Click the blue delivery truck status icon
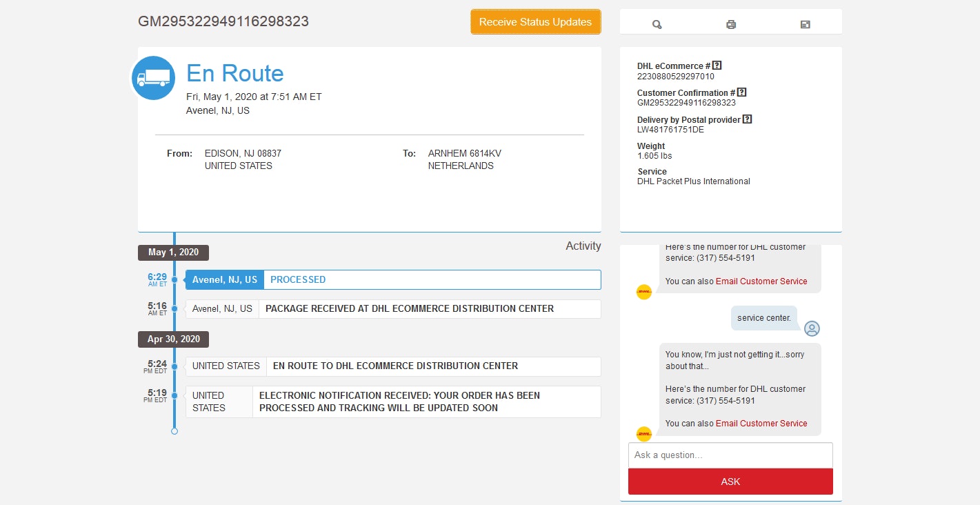The image size is (980, 505). [x=153, y=78]
